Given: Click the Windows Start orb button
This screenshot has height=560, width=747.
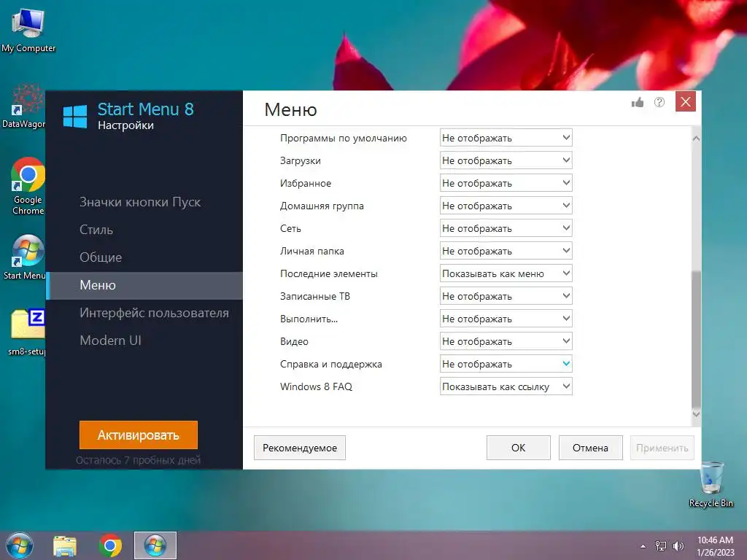Looking at the screenshot, I should coord(20,545).
